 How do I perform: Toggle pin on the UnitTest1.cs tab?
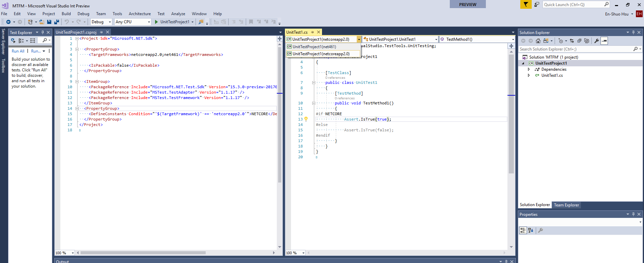coord(313,32)
